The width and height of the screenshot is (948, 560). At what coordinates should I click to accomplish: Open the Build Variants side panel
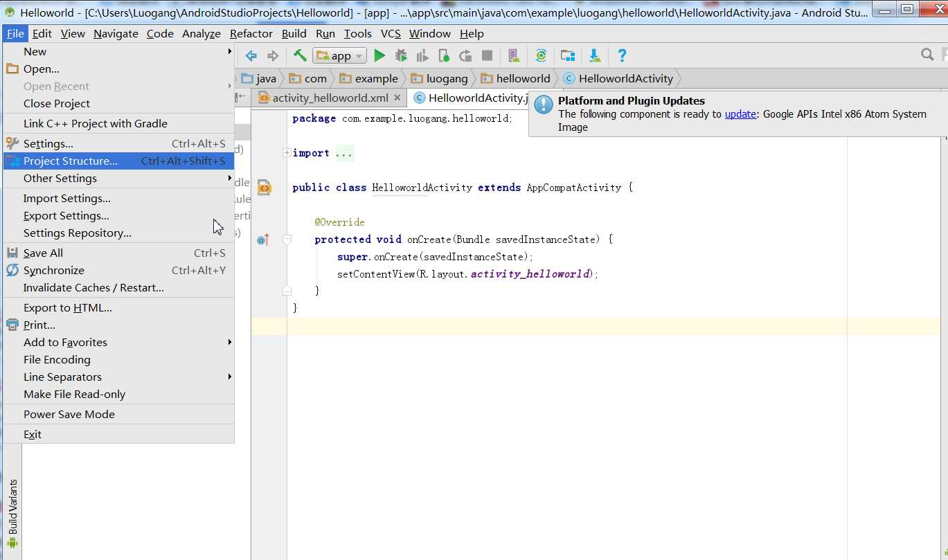coord(12,513)
